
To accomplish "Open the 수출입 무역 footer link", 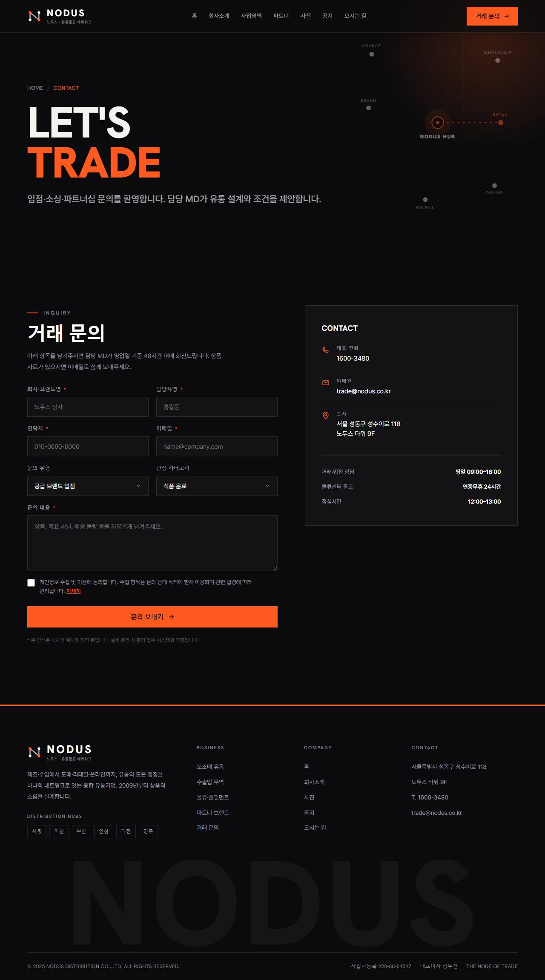I will tap(210, 782).
